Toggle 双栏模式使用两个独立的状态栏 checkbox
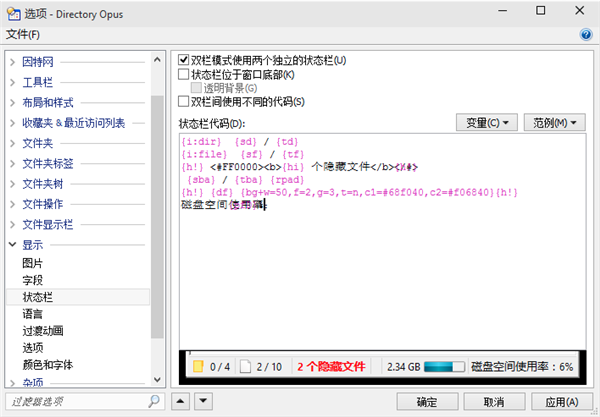Image resolution: width=600 pixels, height=417 pixels. pyautogui.click(x=183, y=60)
